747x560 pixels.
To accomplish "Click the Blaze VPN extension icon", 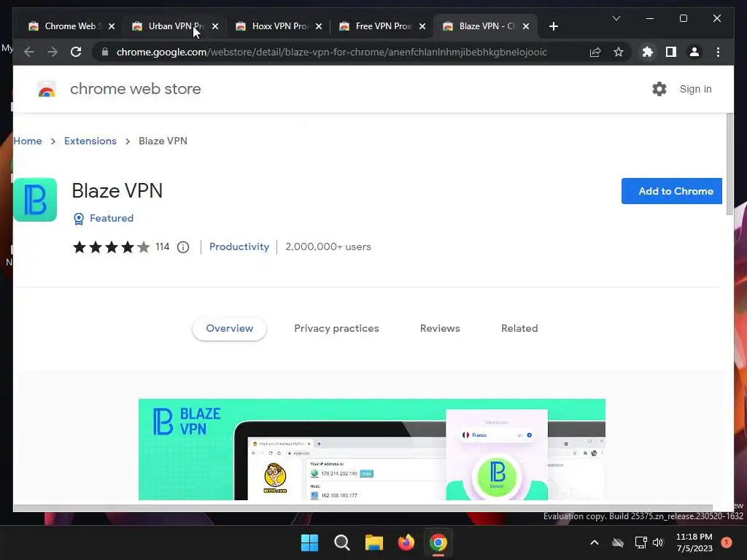I will (x=35, y=200).
